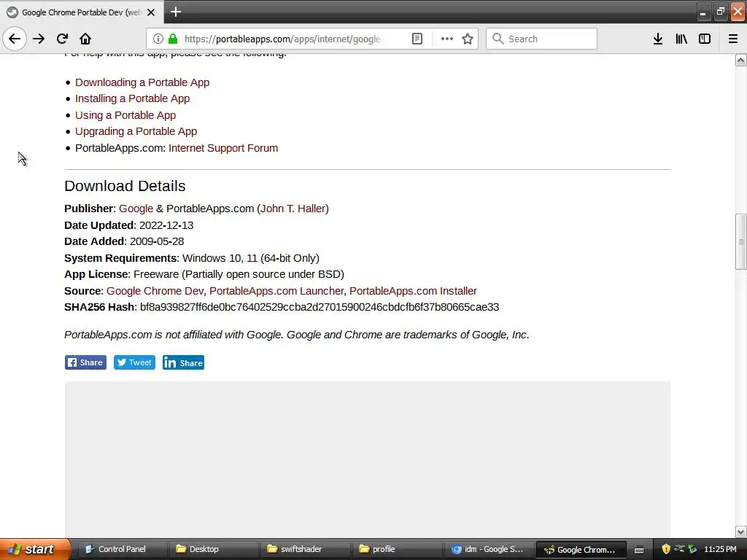This screenshot has width=747, height=560.
Task: Open page actions three-dots menu
Action: tap(447, 39)
